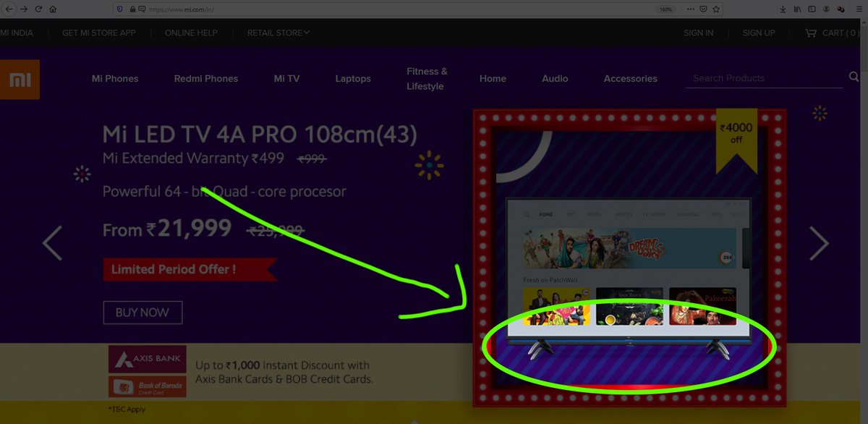The width and height of the screenshot is (868, 424).
Task: Click the ₹21,999 price text
Action: point(189,229)
